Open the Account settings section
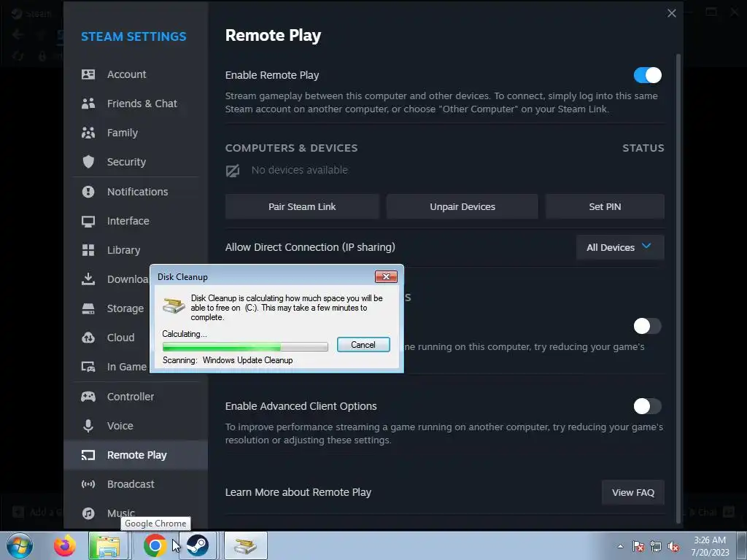Viewport: 747px width, 560px height. click(x=135, y=74)
